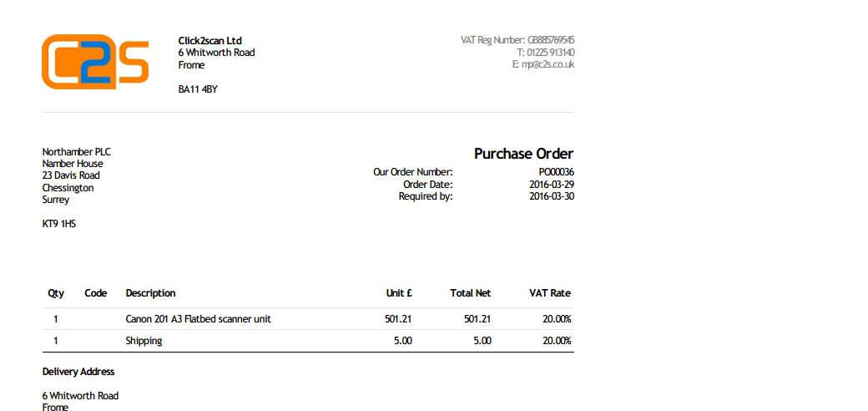Click the Unit £ column header
868x411 pixels.
[x=399, y=293]
